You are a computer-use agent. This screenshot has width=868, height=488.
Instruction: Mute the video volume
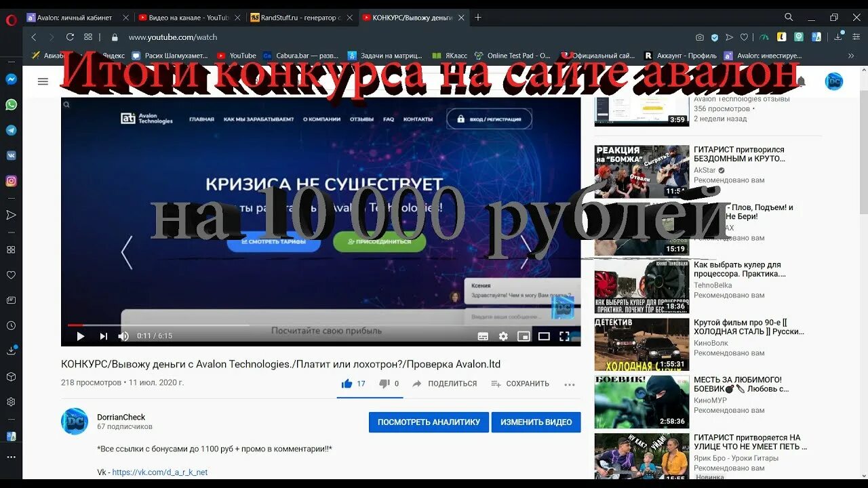pyautogui.click(x=123, y=336)
